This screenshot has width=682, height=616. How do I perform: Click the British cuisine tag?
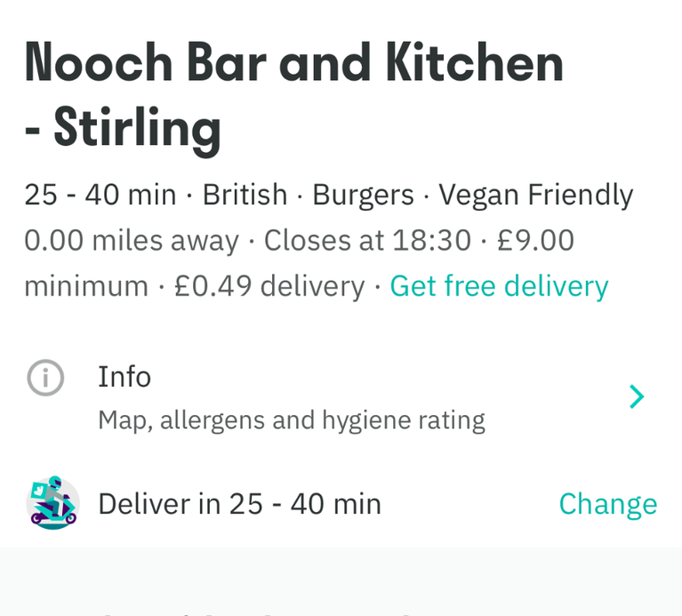coord(245,195)
